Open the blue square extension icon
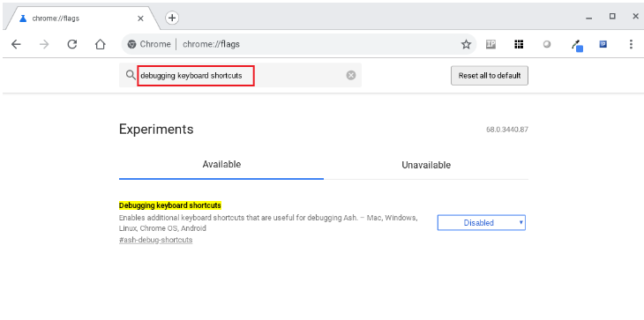 [x=603, y=44]
